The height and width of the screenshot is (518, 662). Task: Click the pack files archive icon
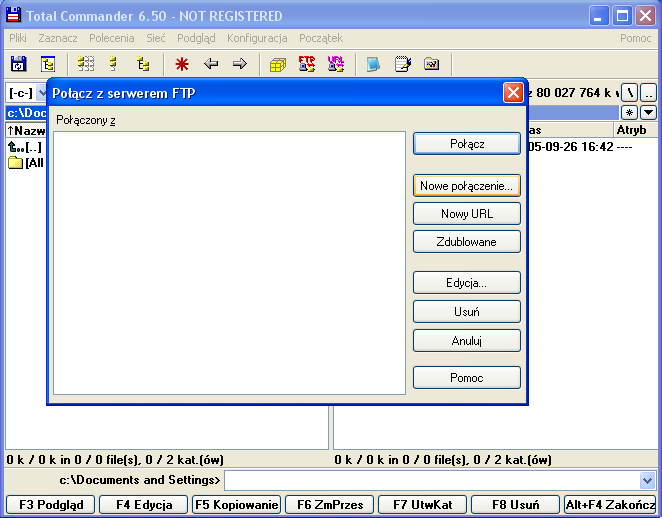pos(278,64)
